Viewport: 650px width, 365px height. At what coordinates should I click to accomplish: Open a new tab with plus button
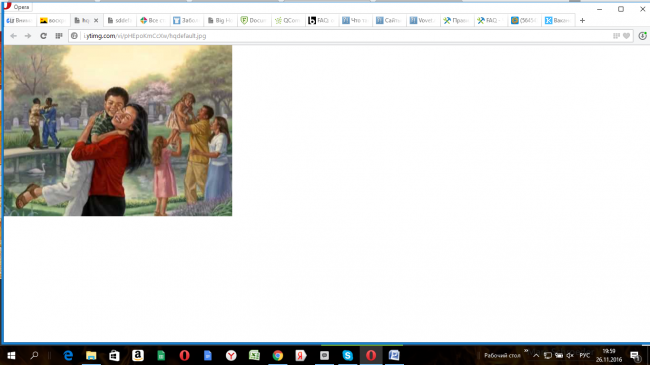click(582, 20)
